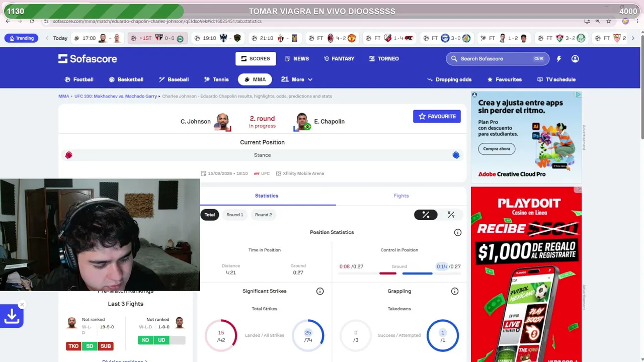This screenshot has width=644, height=362.
Task: Select the Round 1 stats filter
Action: (x=234, y=215)
